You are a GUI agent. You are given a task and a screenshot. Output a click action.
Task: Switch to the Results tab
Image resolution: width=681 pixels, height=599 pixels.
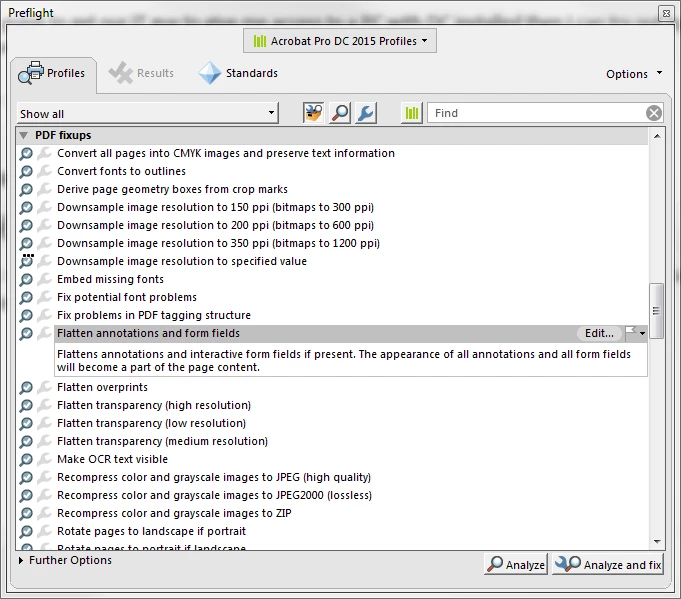click(142, 73)
